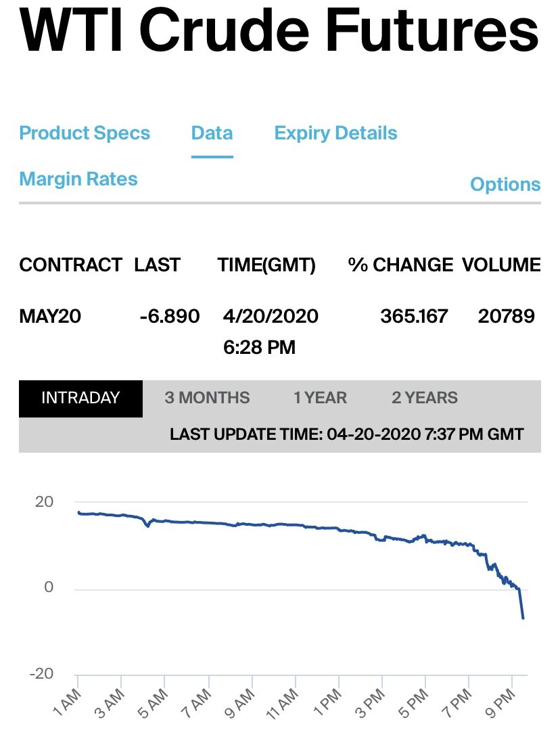Switch chart to 1 YEAR
This screenshot has height=745, width=560.
(x=320, y=398)
